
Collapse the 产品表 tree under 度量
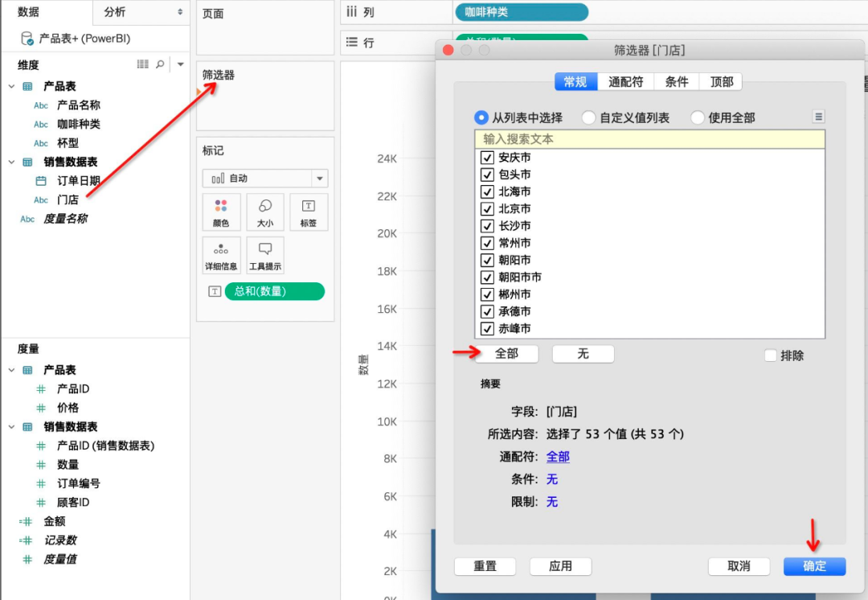pyautogui.click(x=12, y=370)
